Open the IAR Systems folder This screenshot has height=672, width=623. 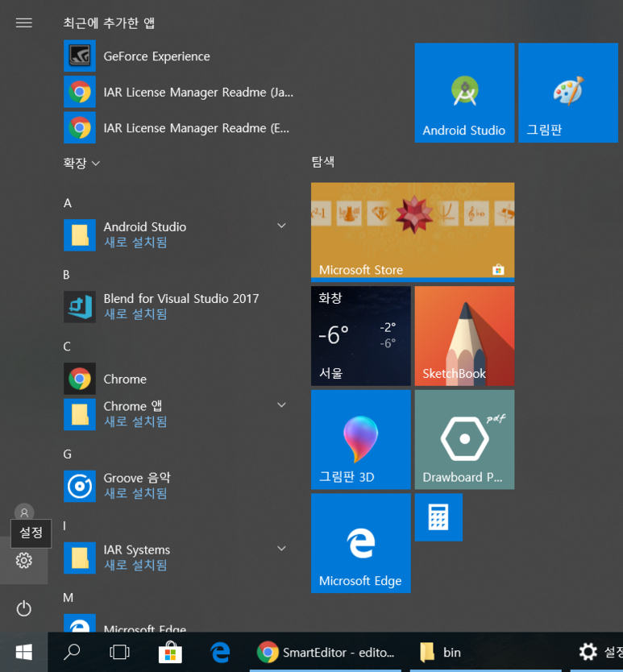click(179, 558)
